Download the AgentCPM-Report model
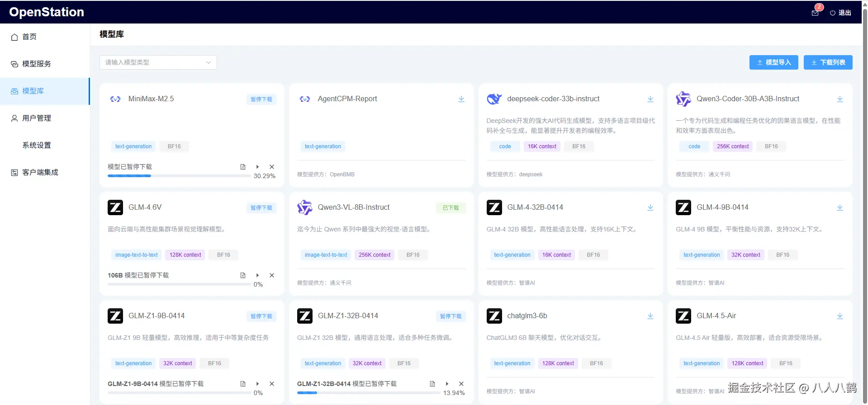 (461, 99)
